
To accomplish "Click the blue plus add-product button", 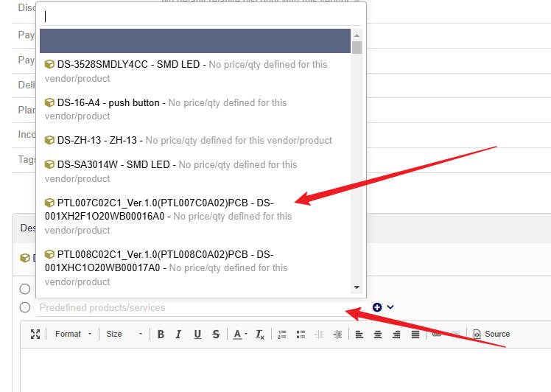I will click(377, 307).
